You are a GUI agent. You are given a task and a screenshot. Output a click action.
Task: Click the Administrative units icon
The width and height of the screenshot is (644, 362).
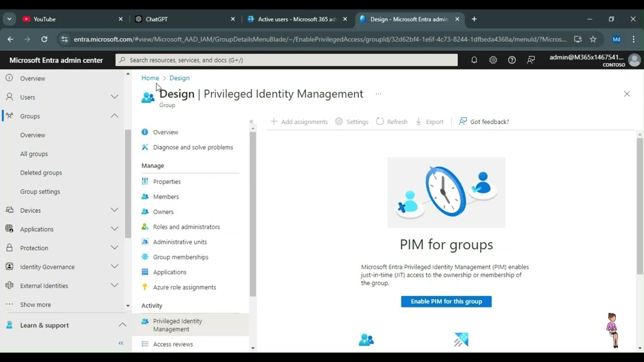tap(145, 241)
